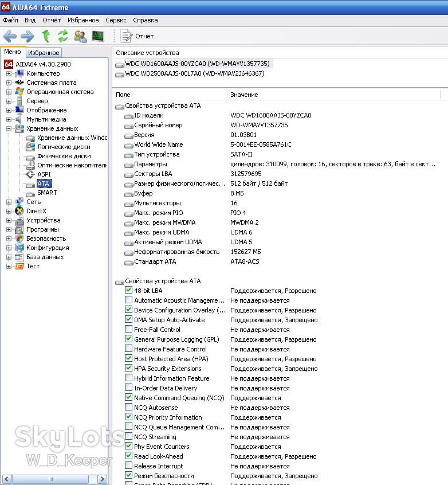Click the Программы icon in tree

19,229
